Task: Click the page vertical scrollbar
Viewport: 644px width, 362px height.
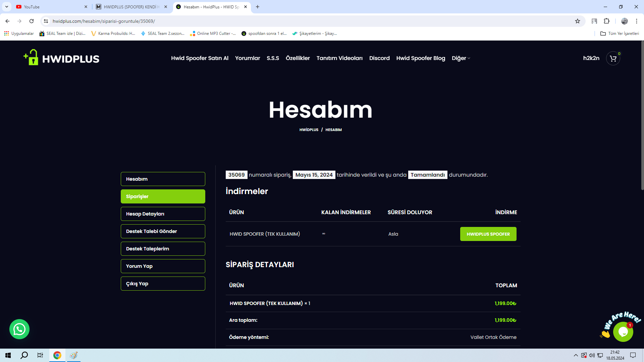Action: click(642, 116)
